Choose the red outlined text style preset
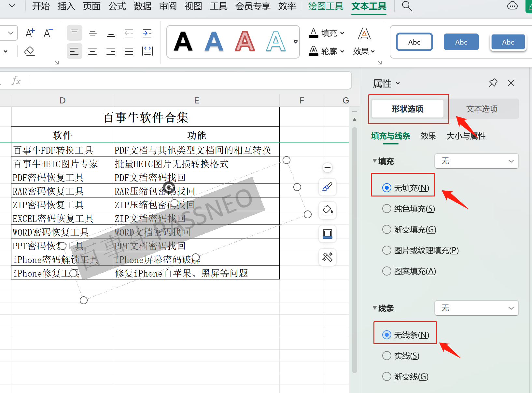The image size is (532, 393). [245, 42]
